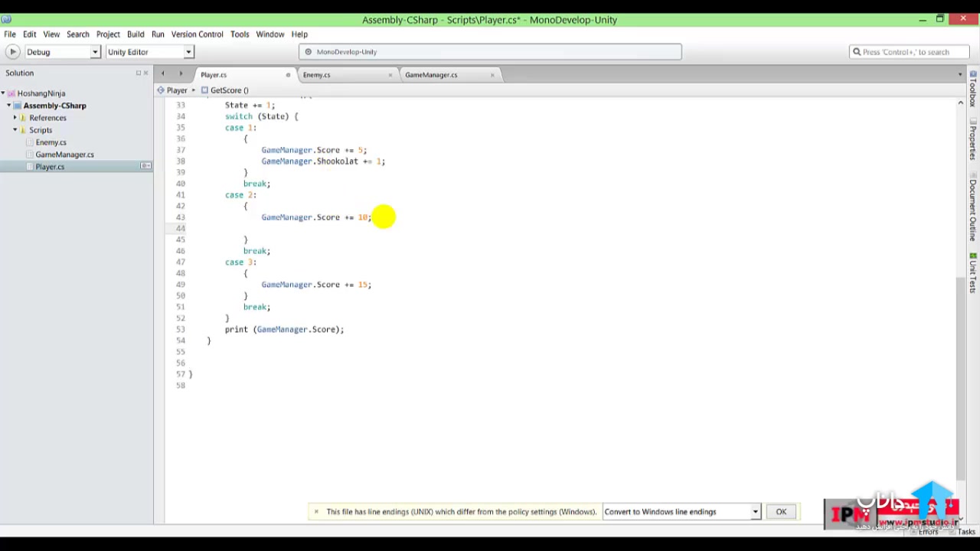
Task: Select the Assembly-CSharp project
Action: [54, 106]
